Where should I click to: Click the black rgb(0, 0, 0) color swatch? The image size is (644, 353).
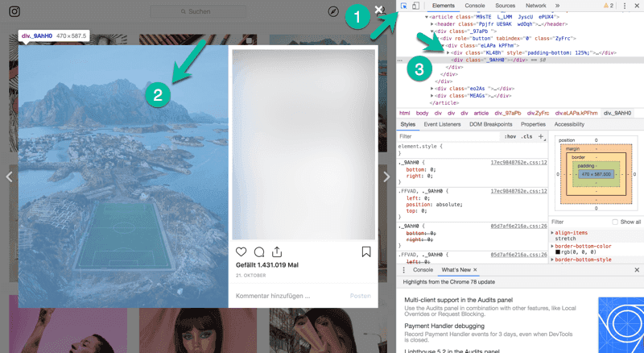point(558,252)
